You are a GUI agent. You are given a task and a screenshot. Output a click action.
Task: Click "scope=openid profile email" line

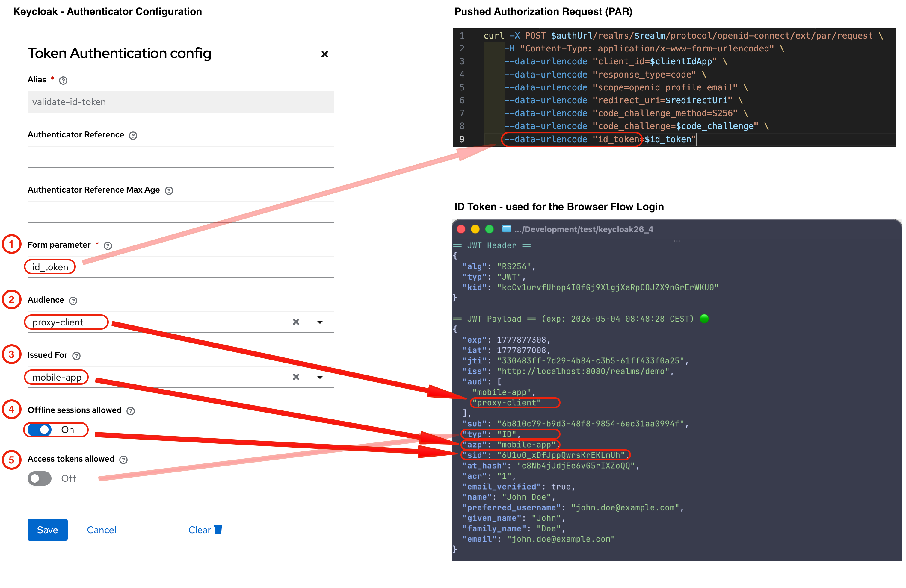pos(626,87)
